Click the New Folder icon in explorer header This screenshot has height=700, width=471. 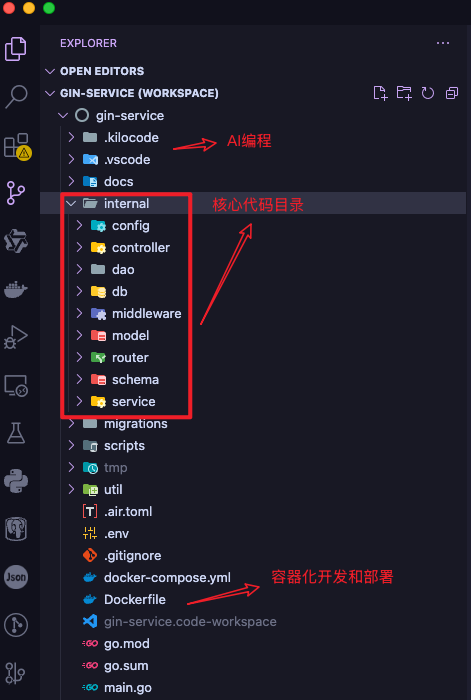pos(404,93)
